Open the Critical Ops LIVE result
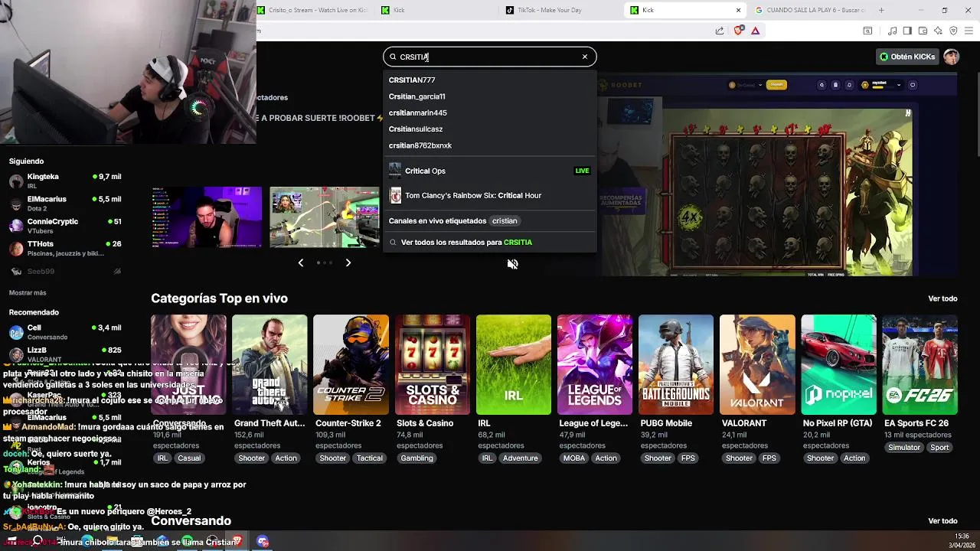 (490, 171)
